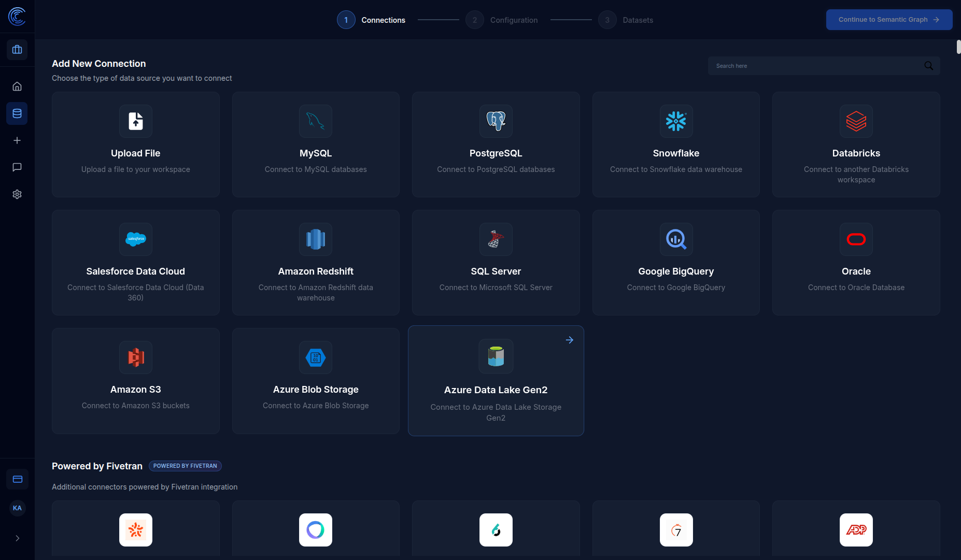Image resolution: width=961 pixels, height=560 pixels.
Task: Open settings gear in sidebar
Action: 17,194
